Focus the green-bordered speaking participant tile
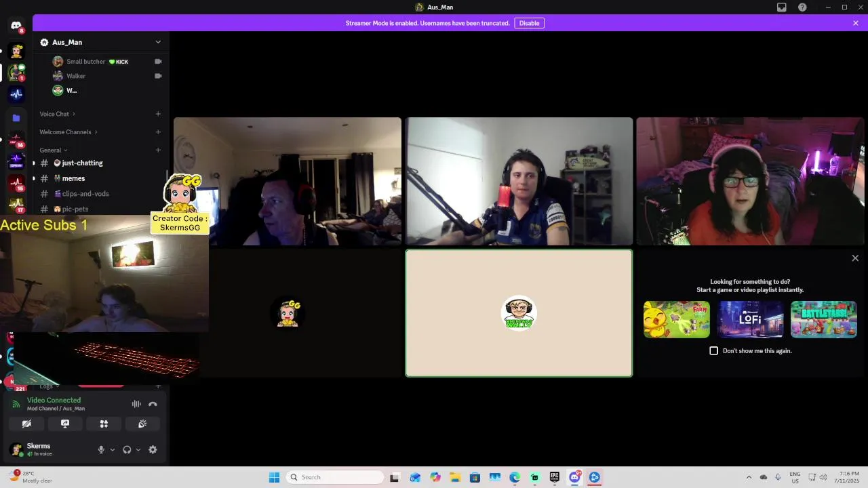This screenshot has height=488, width=868. tap(519, 313)
